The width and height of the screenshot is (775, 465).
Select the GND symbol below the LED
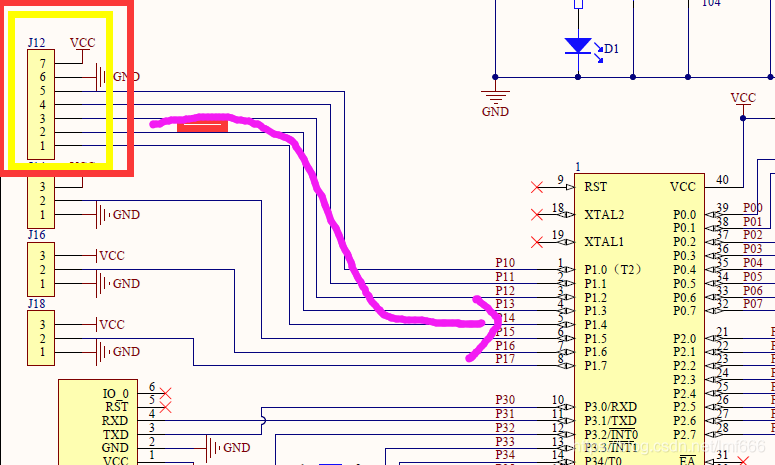pos(495,99)
